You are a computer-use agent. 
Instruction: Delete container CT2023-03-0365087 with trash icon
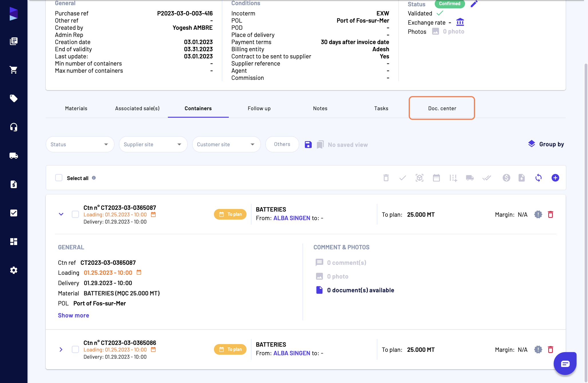point(551,214)
